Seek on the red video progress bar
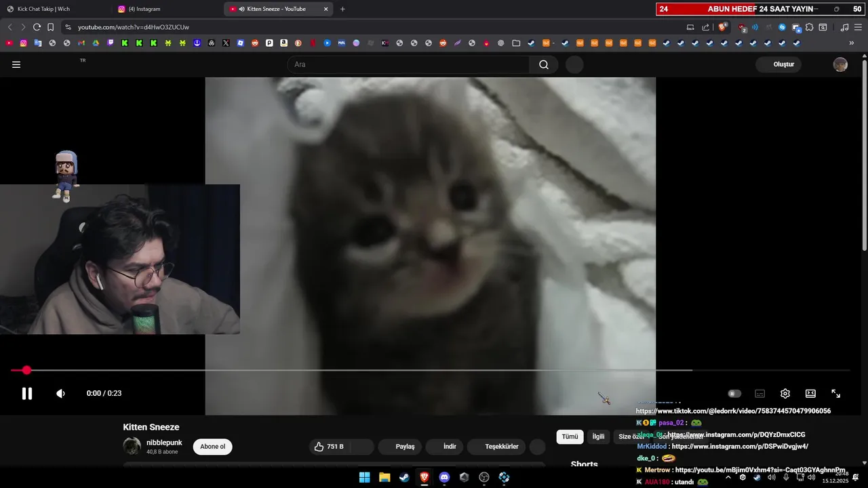Viewport: 868px width, 488px height. click(430, 370)
